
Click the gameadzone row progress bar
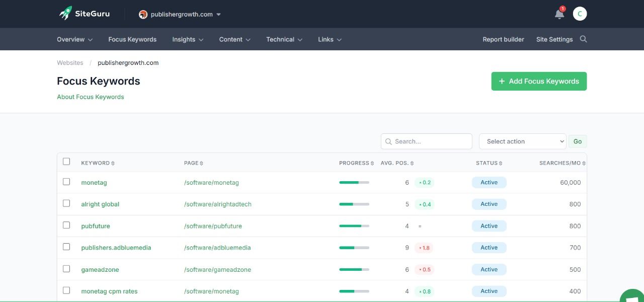[x=354, y=270]
